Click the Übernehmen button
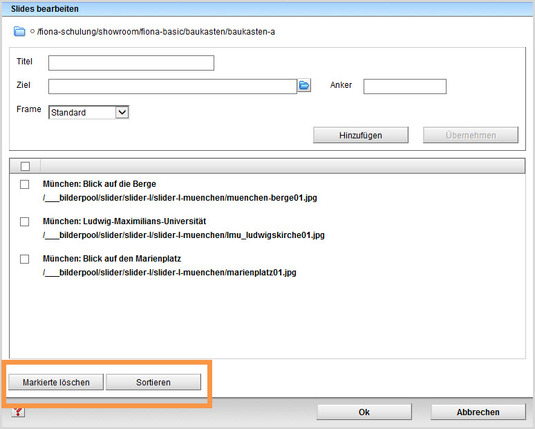The height and width of the screenshot is (429, 535). pos(471,135)
